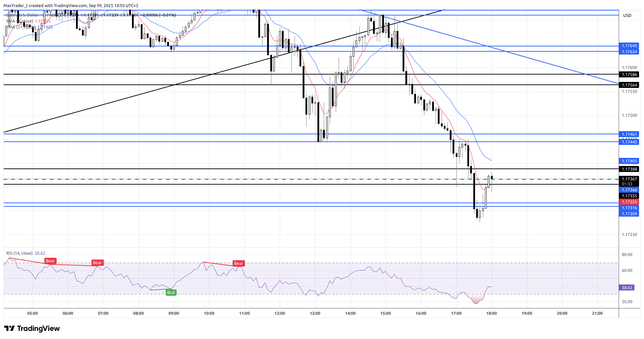Click the 12:00 time axis label

point(280,313)
